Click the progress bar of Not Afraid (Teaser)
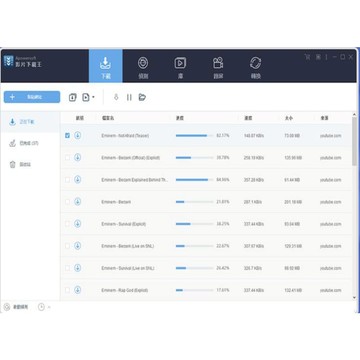 195,136
